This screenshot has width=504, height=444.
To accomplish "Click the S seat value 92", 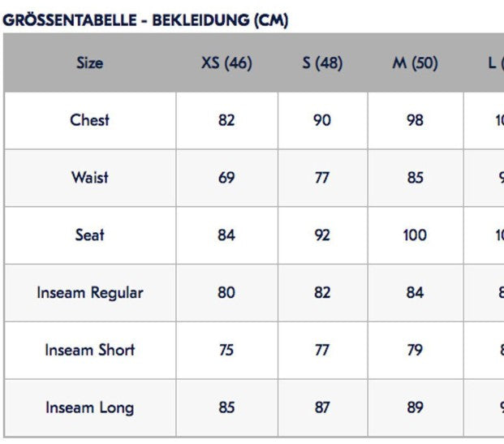I will click(x=322, y=235).
